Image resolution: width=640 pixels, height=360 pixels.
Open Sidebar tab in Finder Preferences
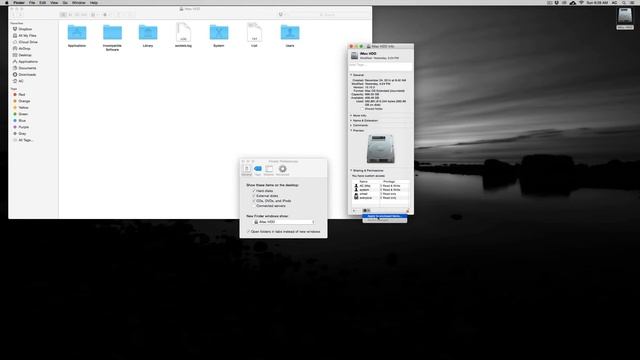[269, 170]
